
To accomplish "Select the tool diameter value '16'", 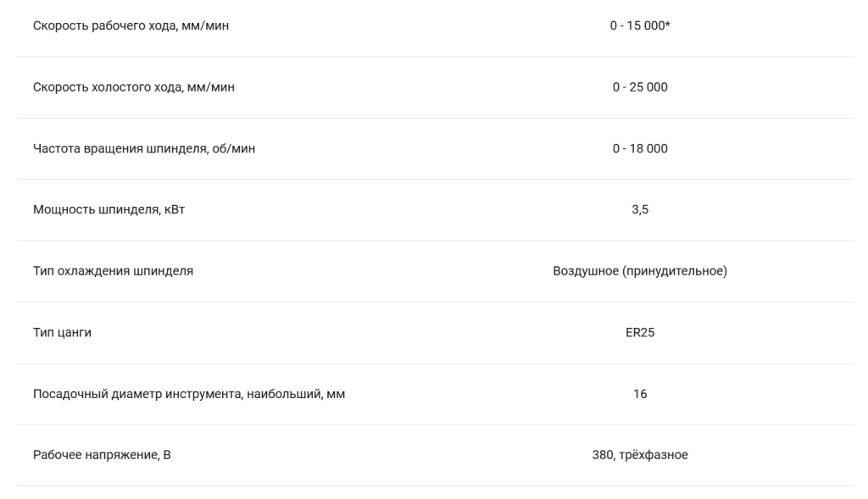I will pyautogui.click(x=640, y=394).
